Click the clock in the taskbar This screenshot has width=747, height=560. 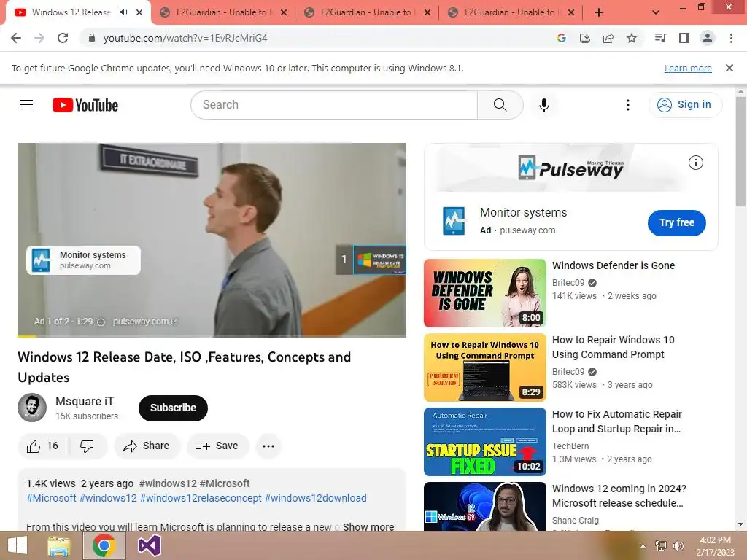tap(715, 545)
